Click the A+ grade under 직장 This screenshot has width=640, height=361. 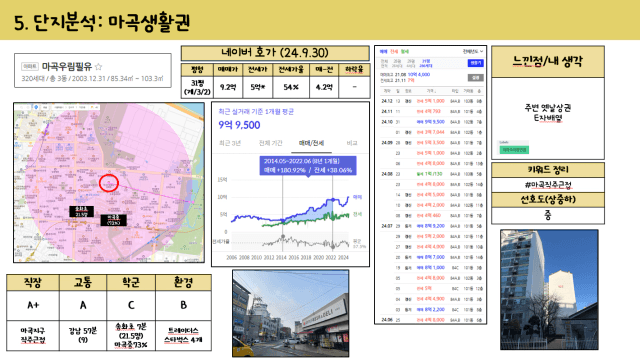(x=33, y=305)
